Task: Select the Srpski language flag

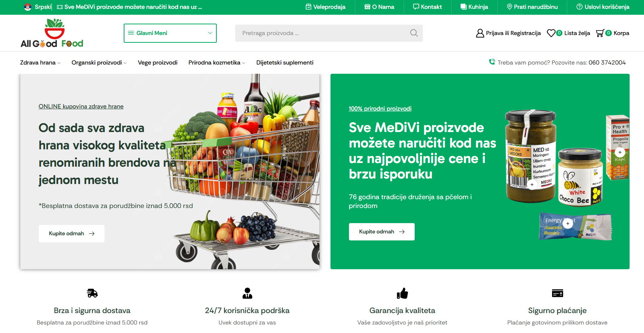Action: coord(28,7)
